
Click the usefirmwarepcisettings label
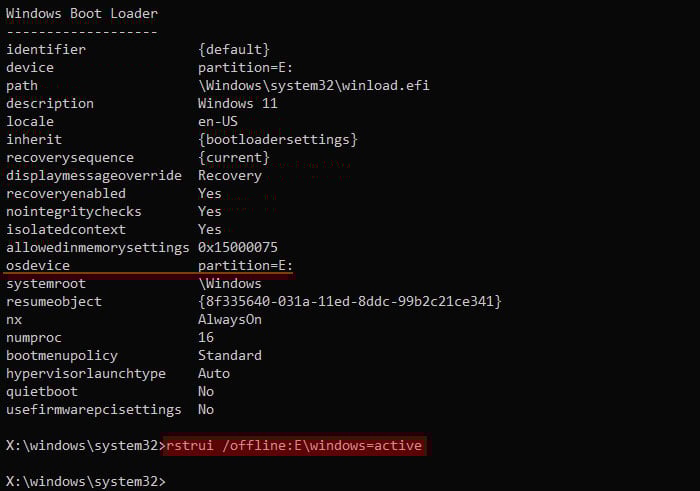94,409
